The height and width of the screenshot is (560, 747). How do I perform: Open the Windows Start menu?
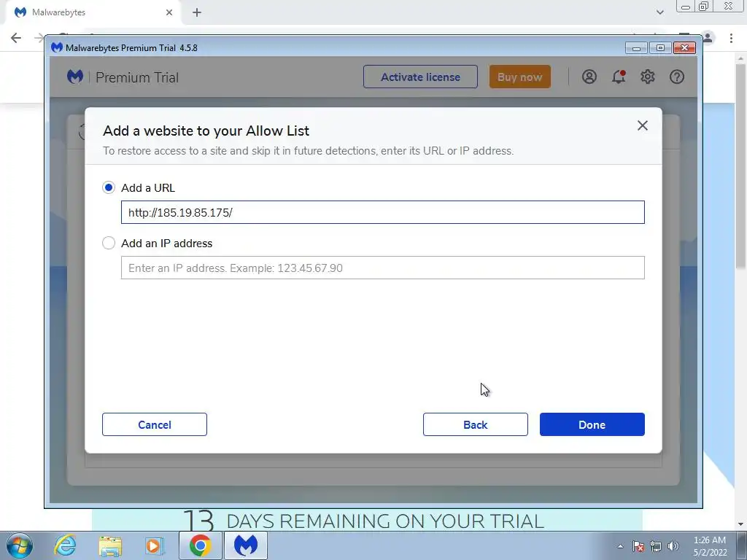(x=19, y=545)
